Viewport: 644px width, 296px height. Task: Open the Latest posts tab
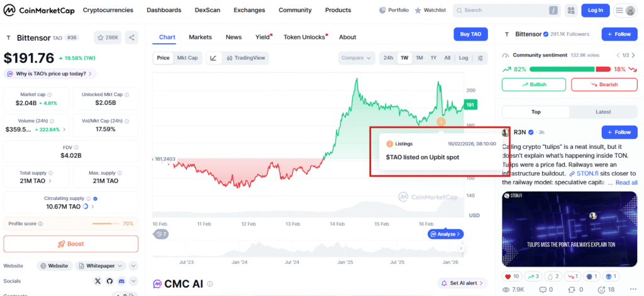[602, 112]
